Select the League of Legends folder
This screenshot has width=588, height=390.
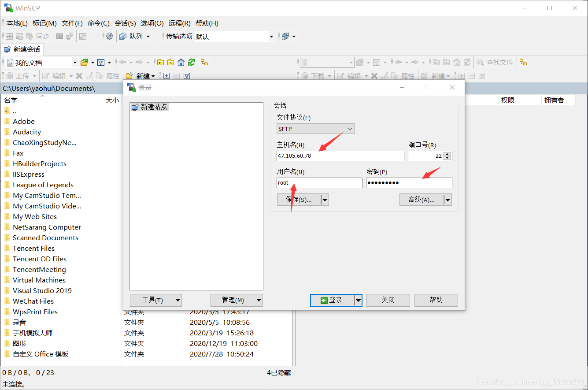43,185
